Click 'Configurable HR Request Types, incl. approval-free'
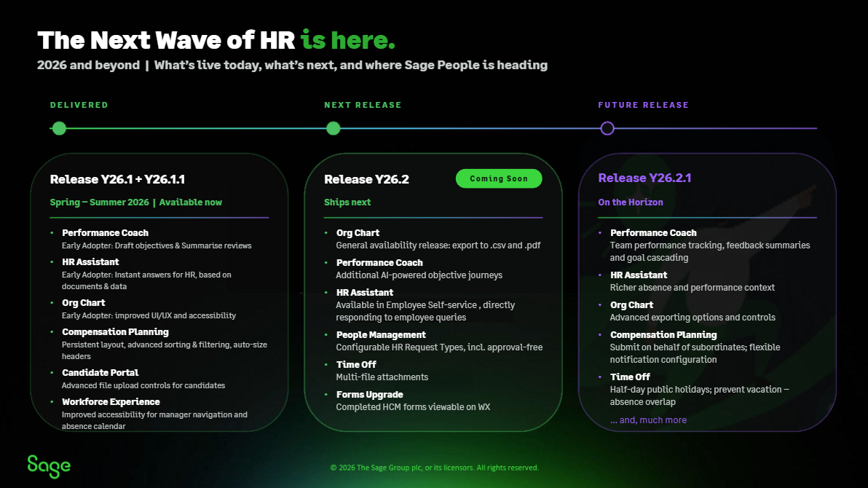Viewport: 868px width, 488px height. coord(439,347)
